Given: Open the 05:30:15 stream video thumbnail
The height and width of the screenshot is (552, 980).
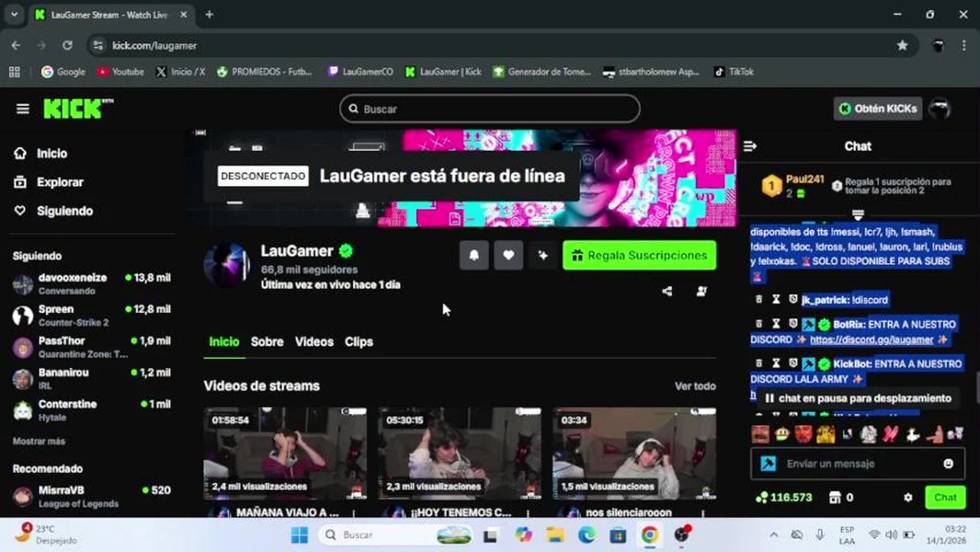Looking at the screenshot, I should 459,453.
